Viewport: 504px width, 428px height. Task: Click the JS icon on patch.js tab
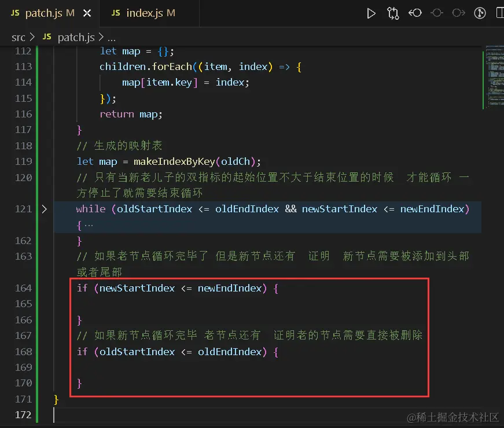click(15, 13)
